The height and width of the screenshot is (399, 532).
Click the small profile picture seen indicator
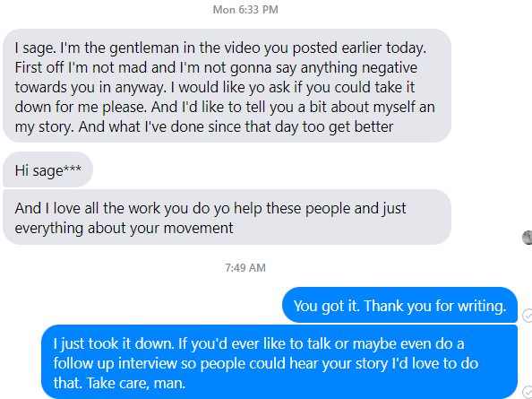tap(528, 237)
